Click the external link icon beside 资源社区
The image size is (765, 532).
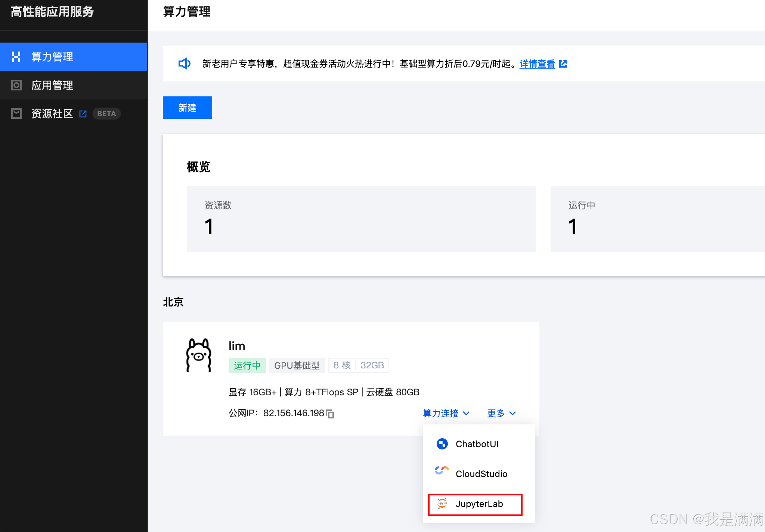(x=83, y=114)
